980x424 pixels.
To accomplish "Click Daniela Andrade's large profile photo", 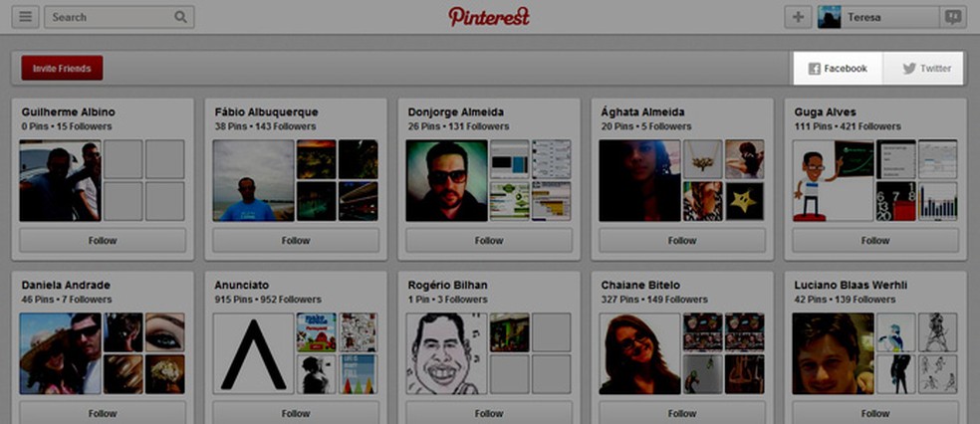I will tap(60, 353).
